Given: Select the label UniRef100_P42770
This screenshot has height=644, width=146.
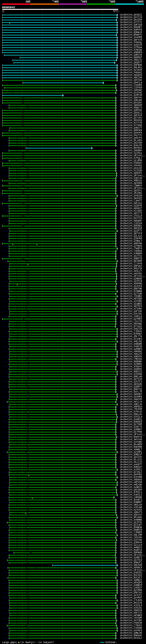Looking at the screenshot, I should pyautogui.click(x=131, y=135).
